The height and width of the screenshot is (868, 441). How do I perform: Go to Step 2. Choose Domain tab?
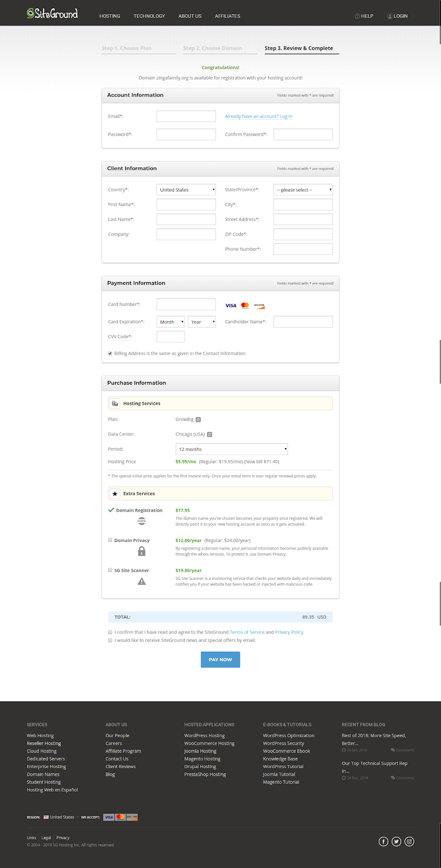(220, 48)
